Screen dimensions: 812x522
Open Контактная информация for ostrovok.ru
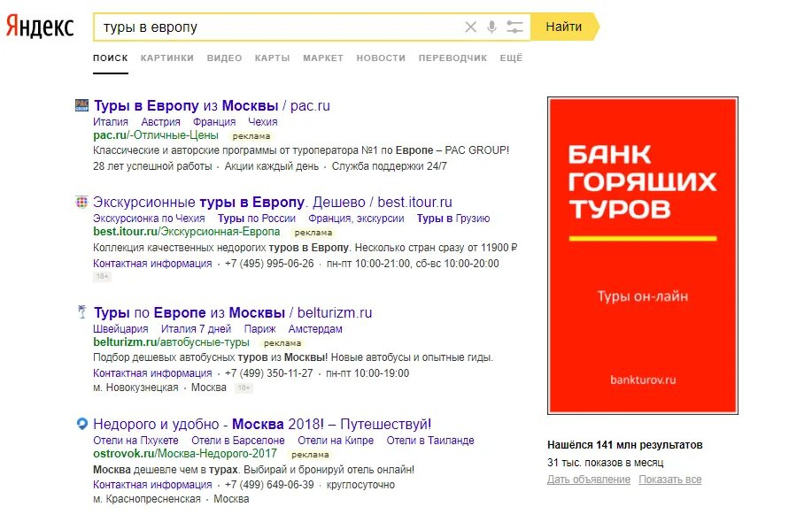coord(153,485)
